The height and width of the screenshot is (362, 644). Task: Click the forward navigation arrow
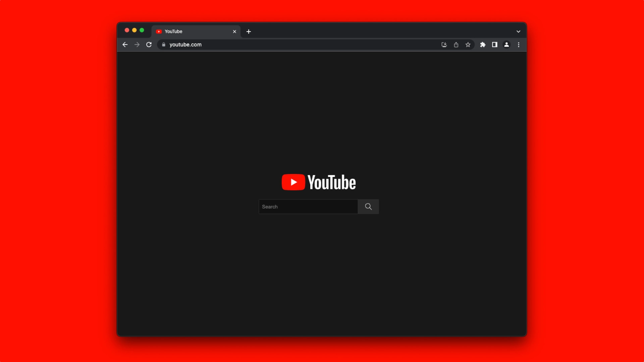click(137, 45)
